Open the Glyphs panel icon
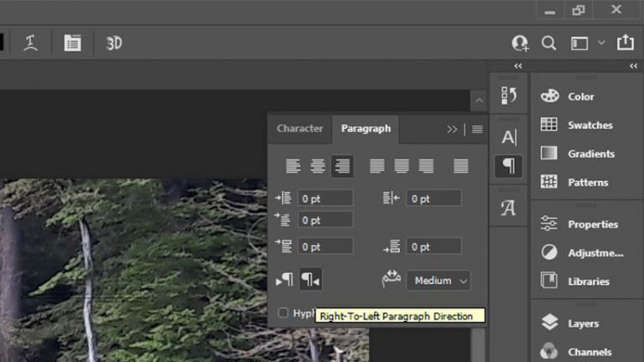The image size is (644, 362). (508, 208)
